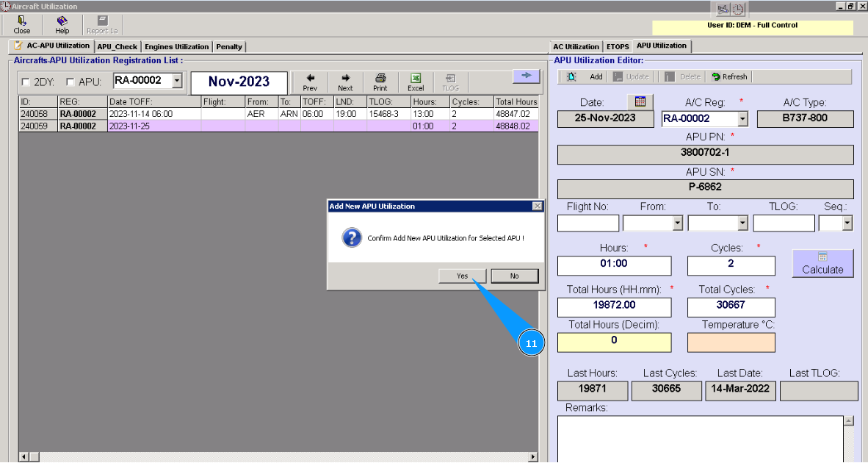The width and height of the screenshot is (868, 463).
Task: Click the blue right-arrow button above list
Action: pyautogui.click(x=527, y=76)
